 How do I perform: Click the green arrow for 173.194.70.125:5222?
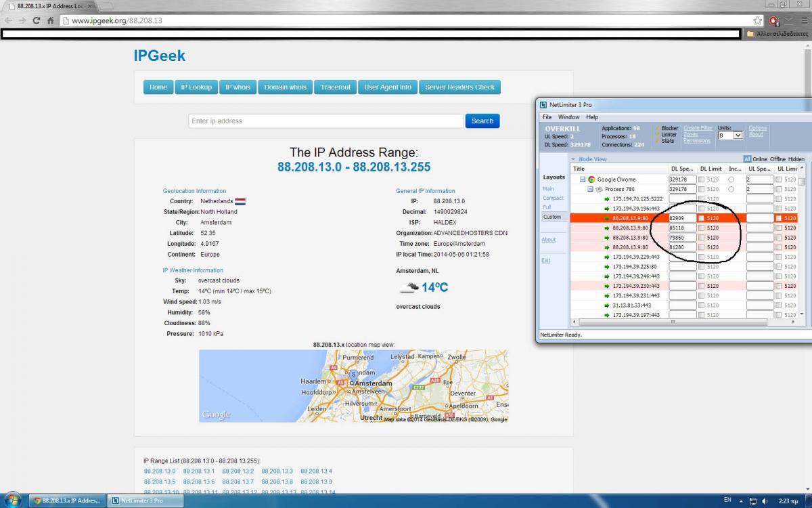click(607, 199)
